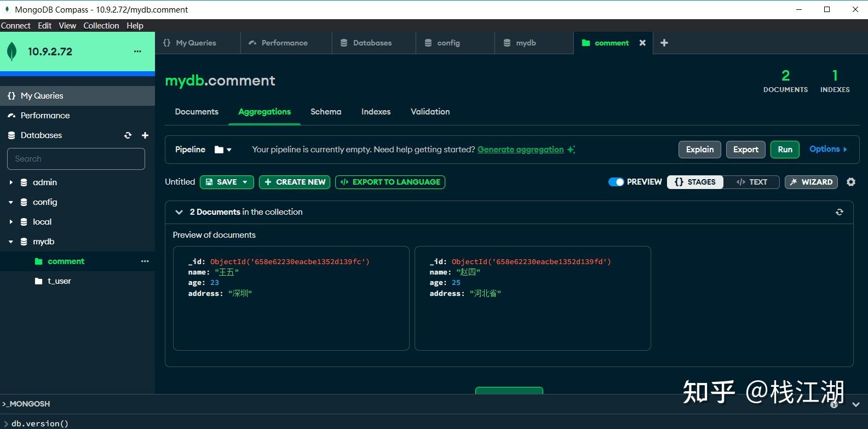The image size is (868, 429).
Task: Open the My Queries workspace tab
Action: point(198,43)
